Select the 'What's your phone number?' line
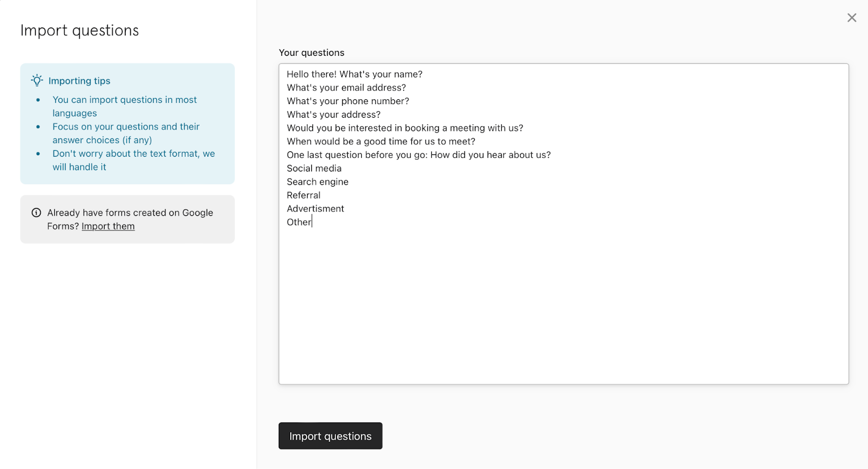This screenshot has height=469, width=868. pos(348,101)
